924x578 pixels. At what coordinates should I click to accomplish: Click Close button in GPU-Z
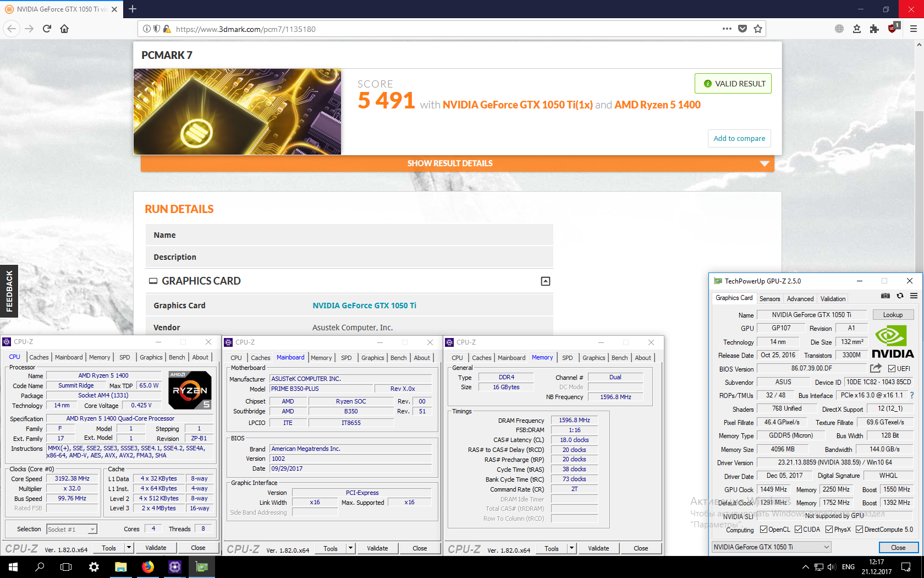point(898,547)
